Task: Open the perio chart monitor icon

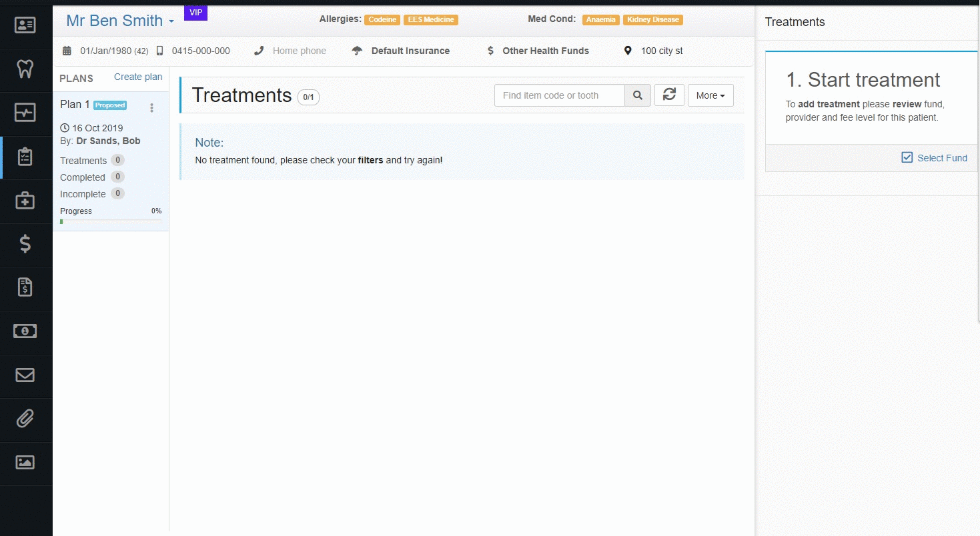Action: click(x=25, y=113)
